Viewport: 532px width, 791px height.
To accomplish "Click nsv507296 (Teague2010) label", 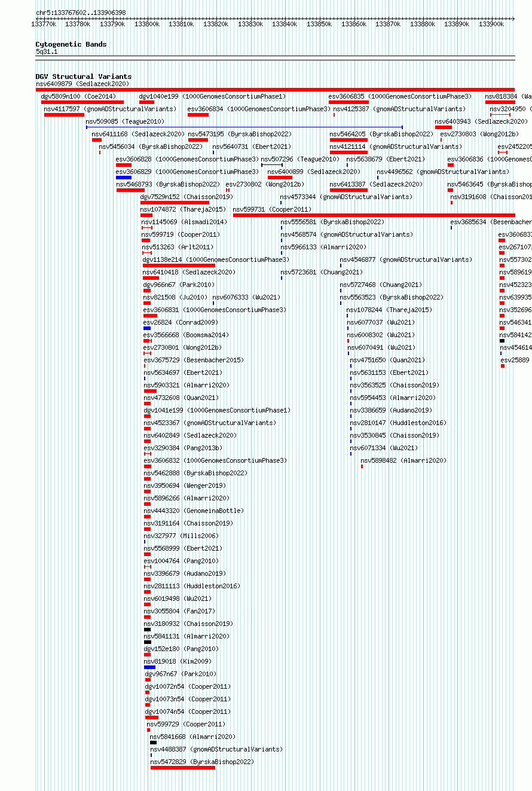I will (x=300, y=159).
